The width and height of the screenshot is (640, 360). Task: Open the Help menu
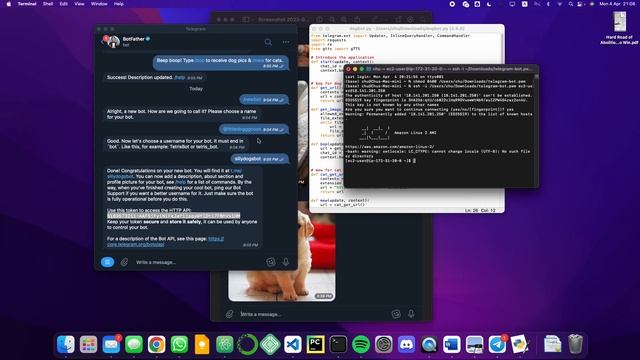pyautogui.click(x=119, y=4)
